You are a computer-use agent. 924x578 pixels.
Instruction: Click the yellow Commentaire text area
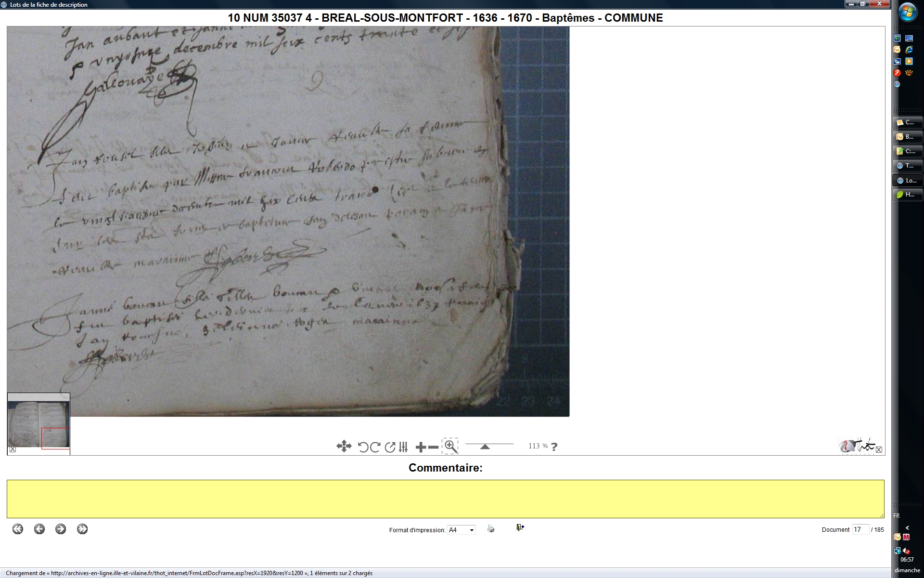coord(445,499)
